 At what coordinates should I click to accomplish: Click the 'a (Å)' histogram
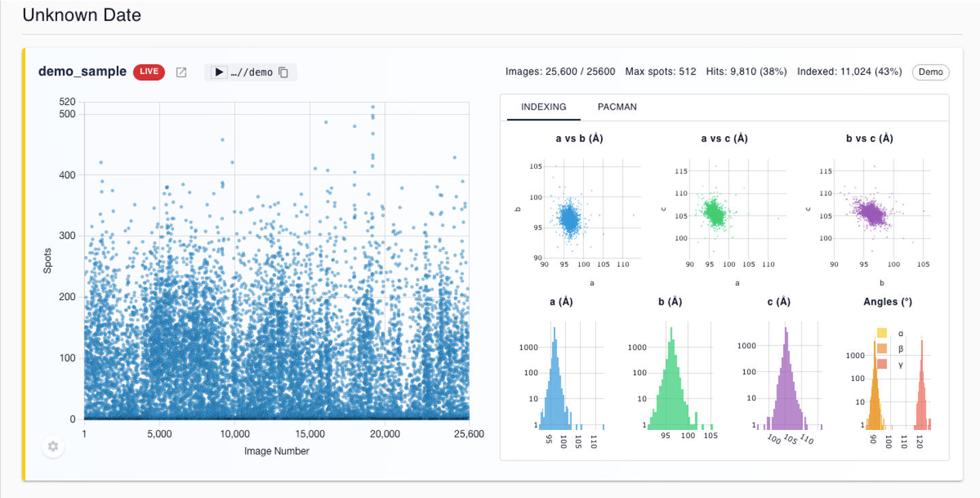coord(570,374)
